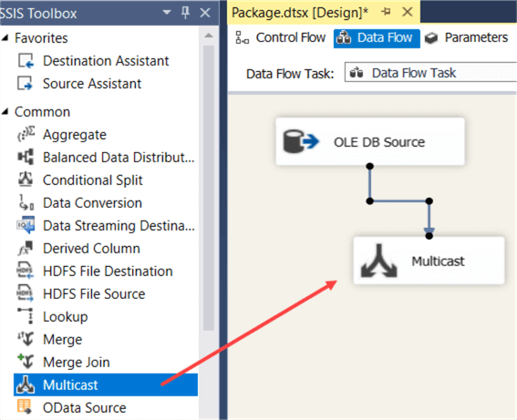The height and width of the screenshot is (420, 517).
Task: Click the Data Conversion label
Action: (x=92, y=203)
